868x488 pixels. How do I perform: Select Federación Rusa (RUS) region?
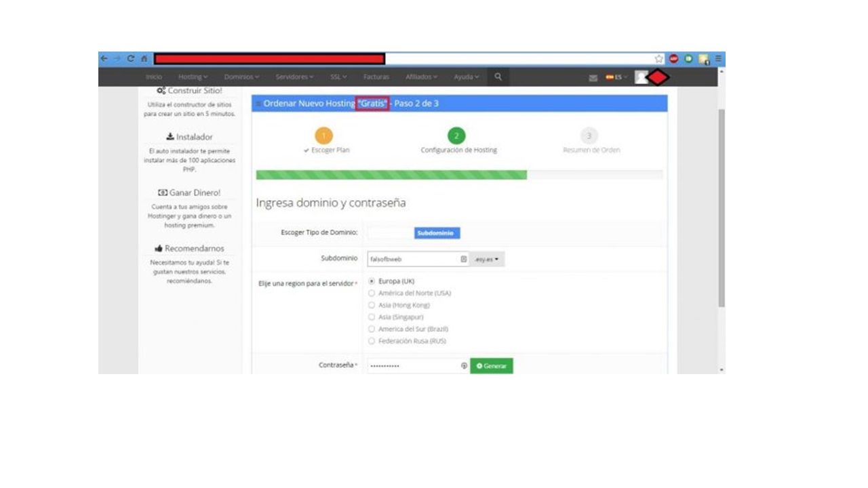click(371, 341)
